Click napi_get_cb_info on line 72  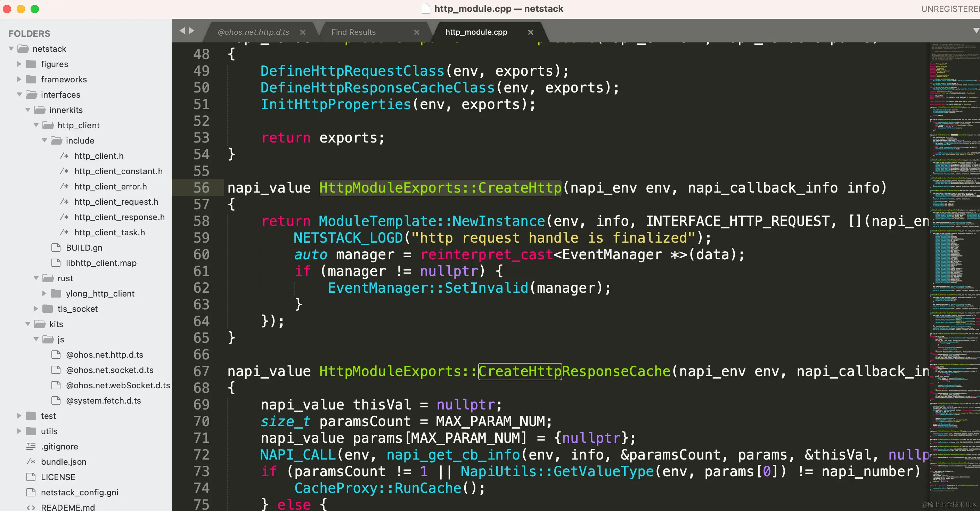[x=453, y=455]
